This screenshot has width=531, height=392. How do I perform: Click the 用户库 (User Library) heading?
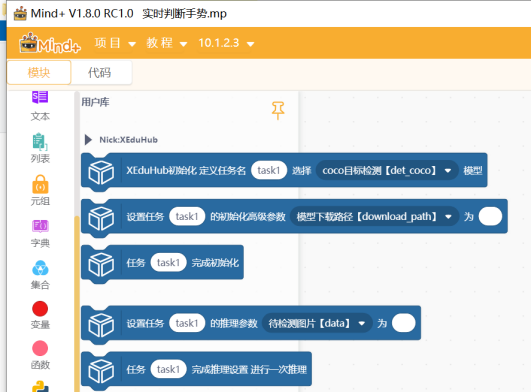[95, 102]
